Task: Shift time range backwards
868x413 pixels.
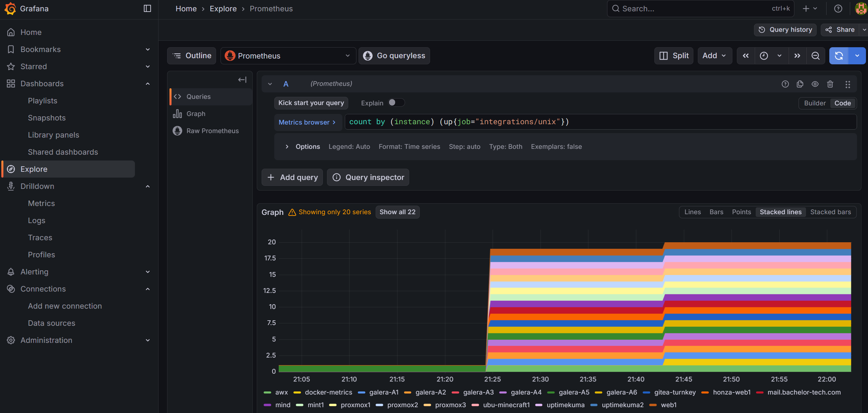Action: pos(746,56)
